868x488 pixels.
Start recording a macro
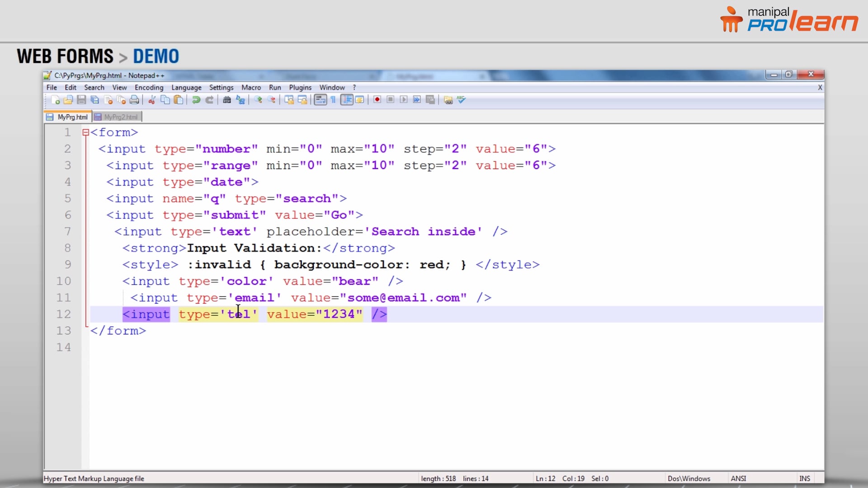click(377, 100)
